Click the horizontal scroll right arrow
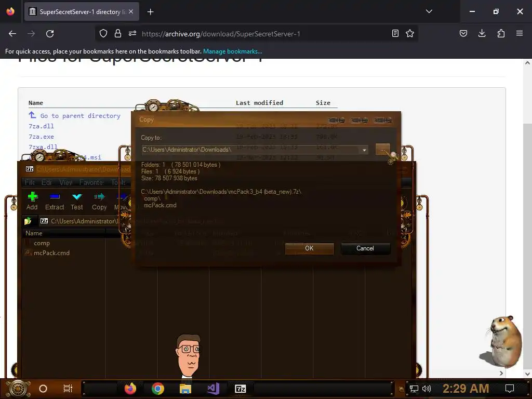Viewport: 532px width, 399px height. tap(501, 373)
